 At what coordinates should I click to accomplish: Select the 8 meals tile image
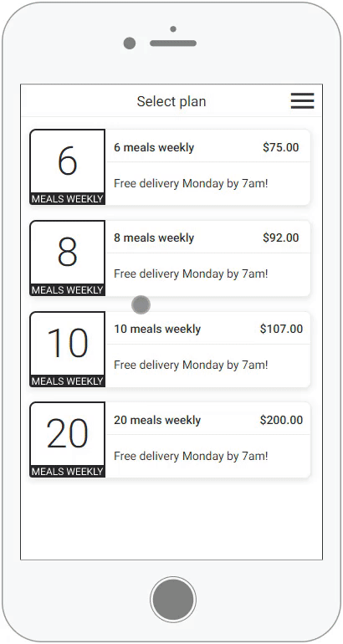point(68,258)
